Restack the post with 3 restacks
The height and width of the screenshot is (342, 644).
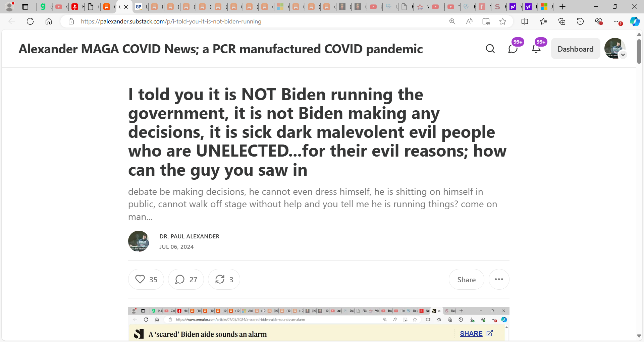(x=224, y=279)
